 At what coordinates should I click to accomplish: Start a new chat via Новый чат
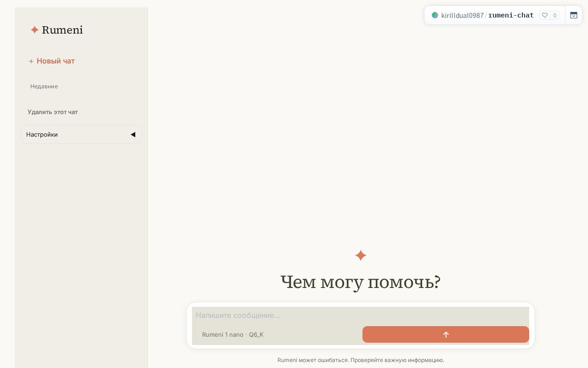pyautogui.click(x=51, y=61)
